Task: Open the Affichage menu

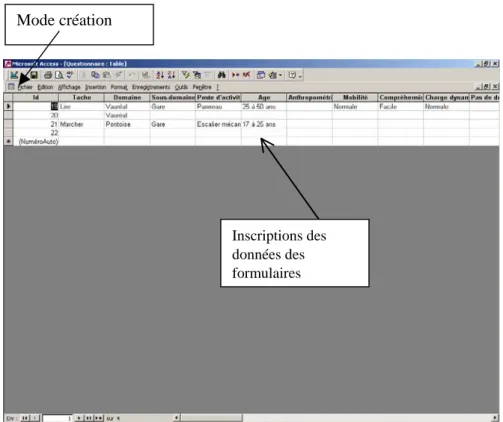Action: tap(69, 87)
